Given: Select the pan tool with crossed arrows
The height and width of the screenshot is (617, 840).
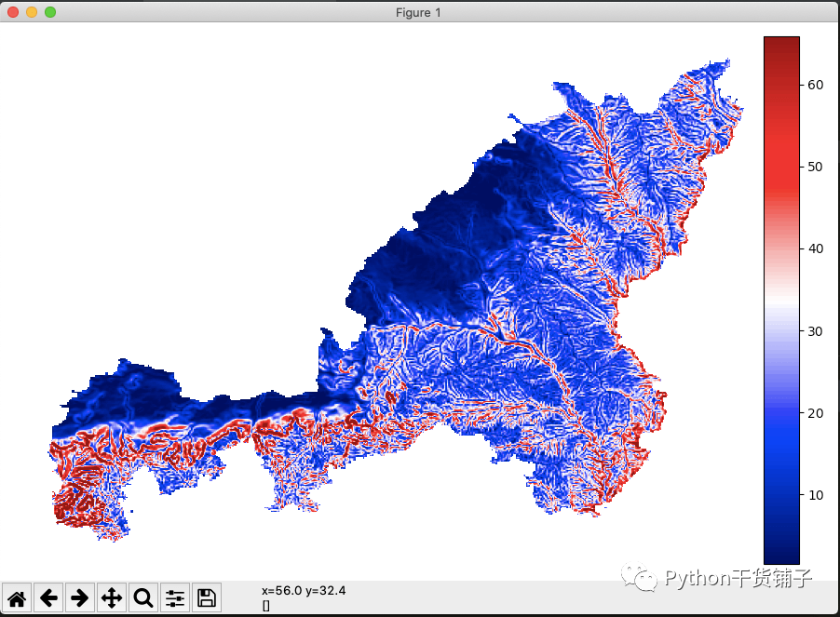Looking at the screenshot, I should pos(111,597).
